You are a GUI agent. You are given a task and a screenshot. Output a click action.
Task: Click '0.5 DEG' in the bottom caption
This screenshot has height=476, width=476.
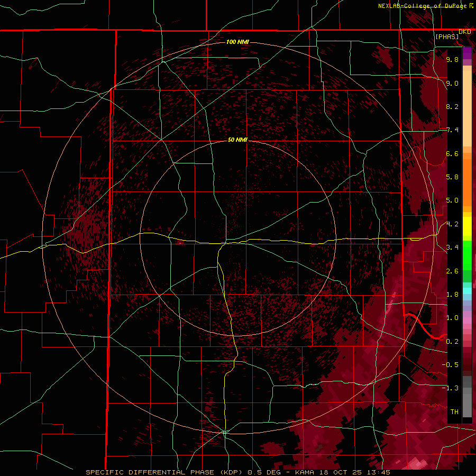pyautogui.click(x=265, y=472)
